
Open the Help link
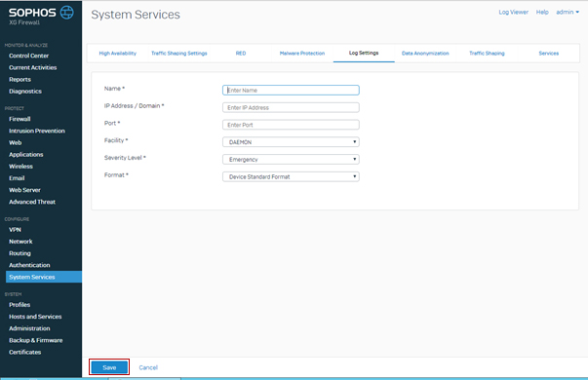pyautogui.click(x=542, y=12)
